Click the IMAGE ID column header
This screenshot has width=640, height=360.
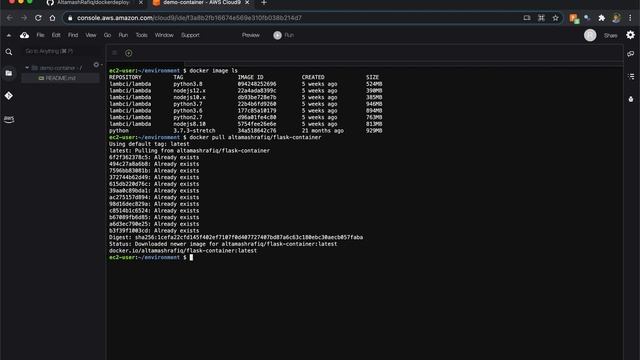[x=251, y=77]
